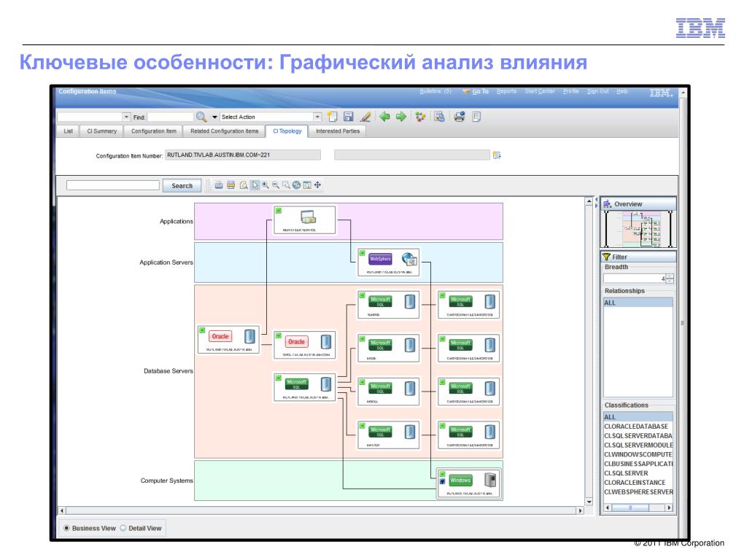Click the Bulletins link
Image resolution: width=747 pixels, height=560 pixels.
pyautogui.click(x=435, y=91)
